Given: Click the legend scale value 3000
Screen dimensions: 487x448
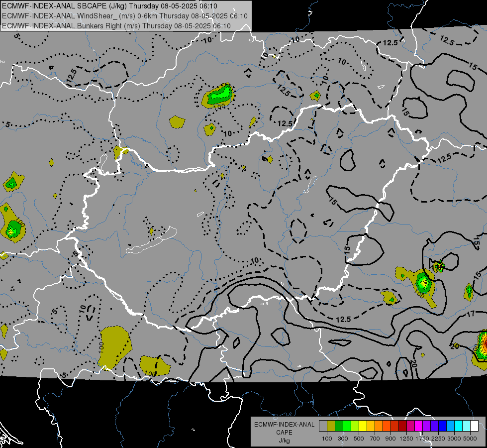Looking at the screenshot, I should pyautogui.click(x=454, y=439).
